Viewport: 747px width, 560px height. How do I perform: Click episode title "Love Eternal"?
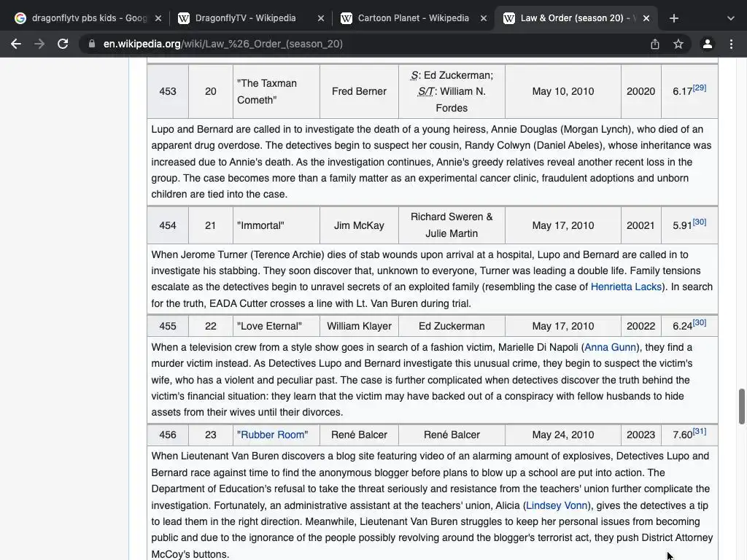[x=269, y=326]
